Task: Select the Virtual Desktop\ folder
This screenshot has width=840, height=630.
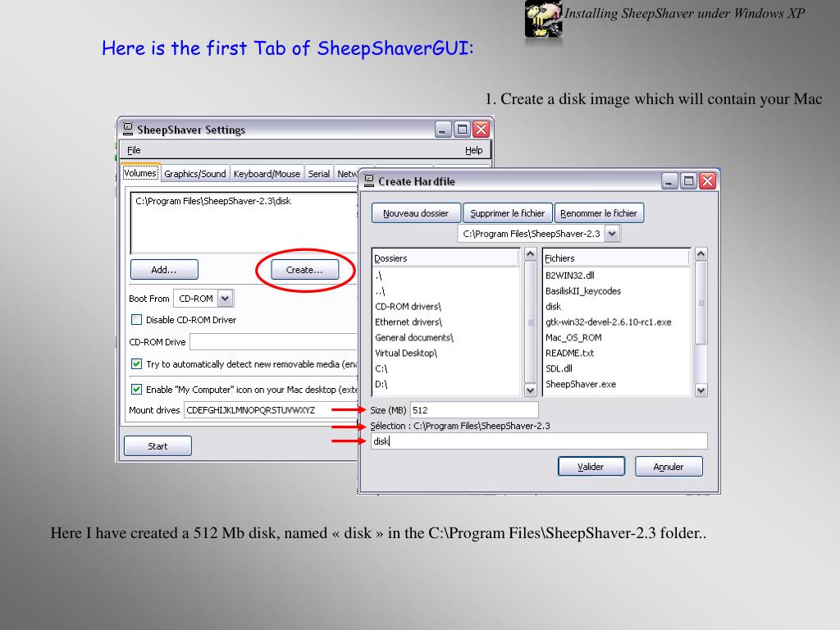Action: [x=406, y=353]
